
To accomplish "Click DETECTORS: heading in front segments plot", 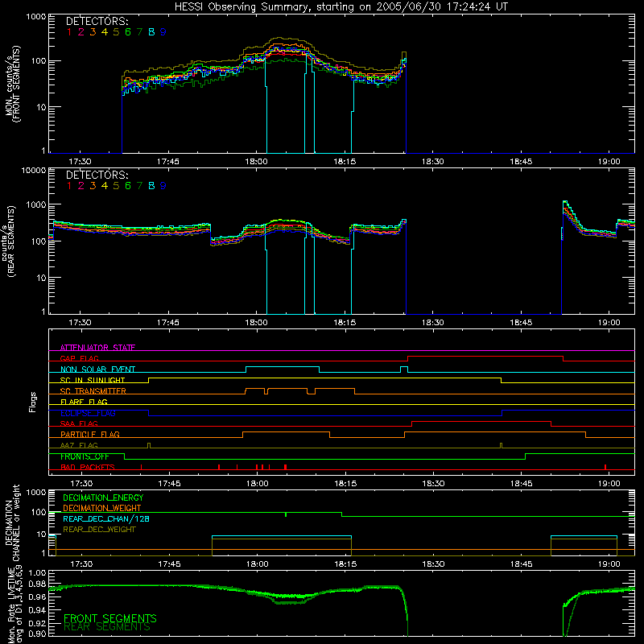I will pos(97,22).
